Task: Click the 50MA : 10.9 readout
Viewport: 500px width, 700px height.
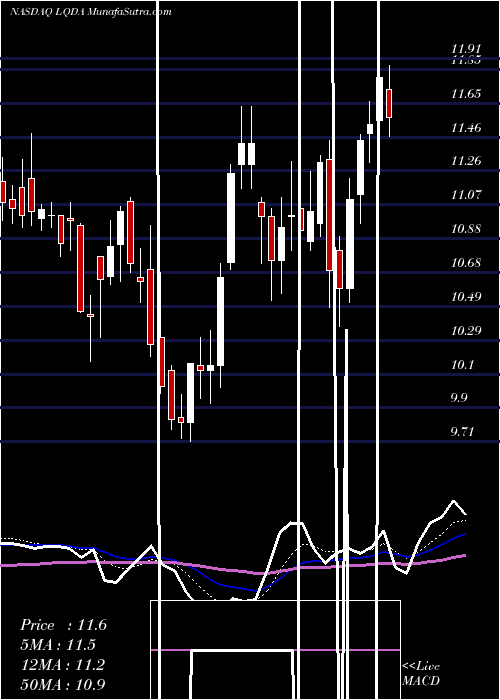Action: click(x=63, y=684)
